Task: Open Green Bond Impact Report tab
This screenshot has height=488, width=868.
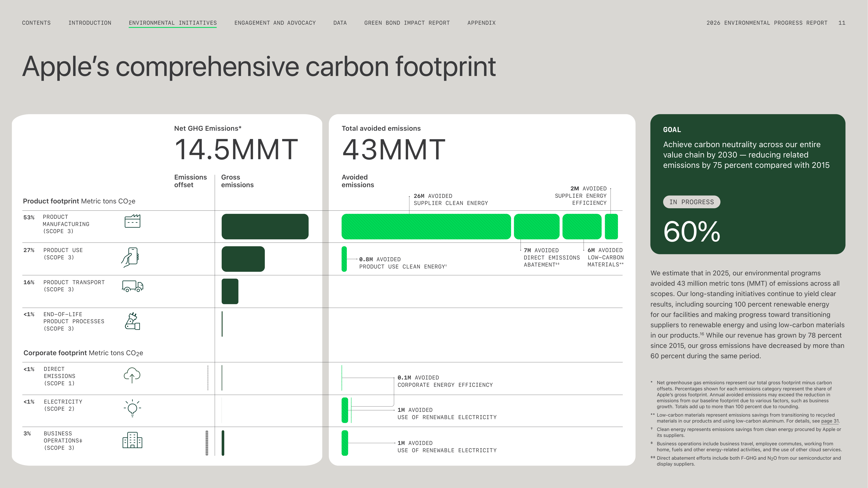Action: coord(407,23)
